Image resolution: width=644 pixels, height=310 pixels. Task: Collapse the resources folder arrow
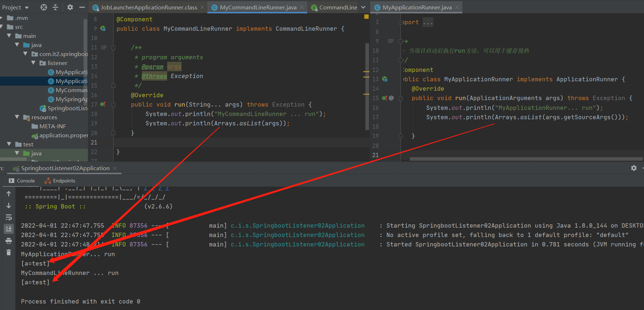17,117
